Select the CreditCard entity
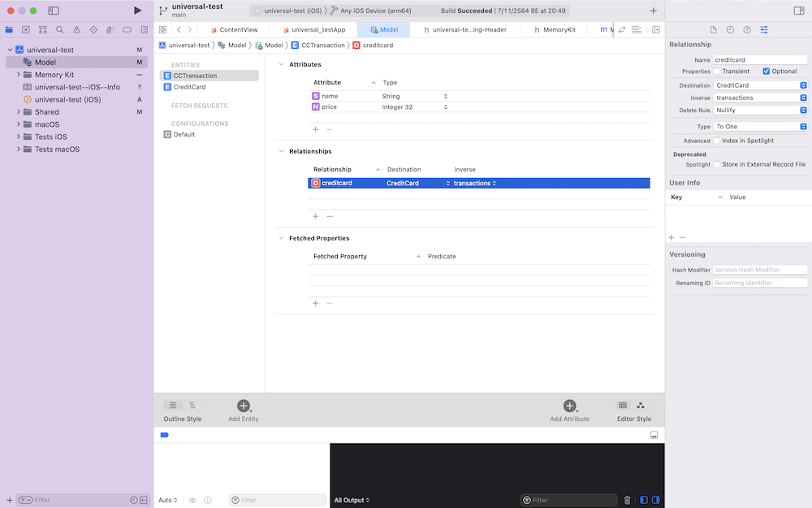The image size is (812, 508). coord(188,87)
